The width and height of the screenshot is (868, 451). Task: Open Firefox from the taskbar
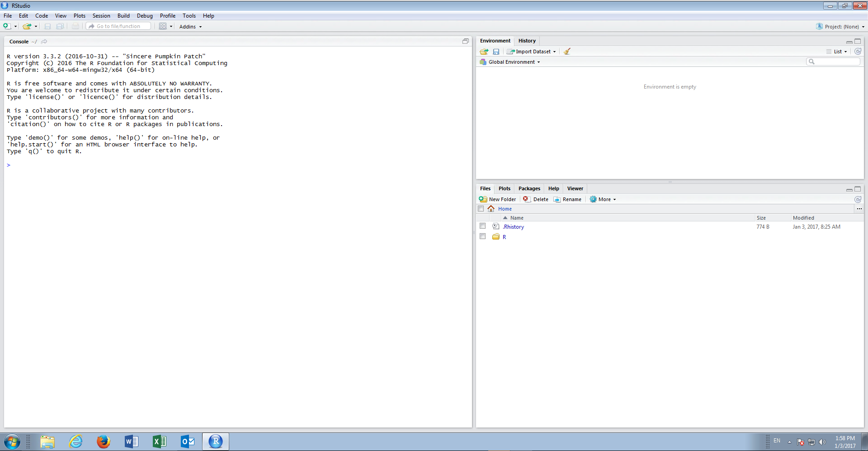[104, 442]
